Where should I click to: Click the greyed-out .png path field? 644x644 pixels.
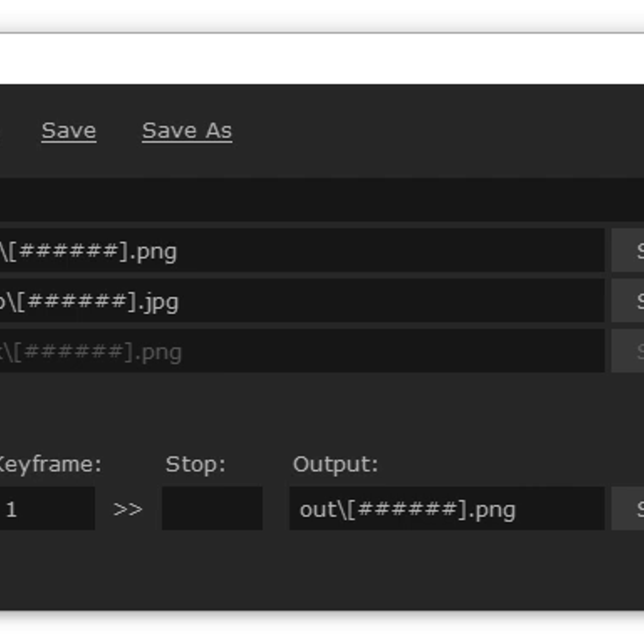(302, 351)
